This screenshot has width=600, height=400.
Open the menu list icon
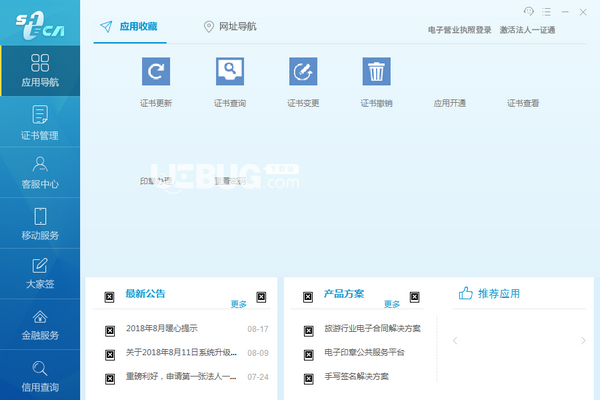tap(546, 12)
